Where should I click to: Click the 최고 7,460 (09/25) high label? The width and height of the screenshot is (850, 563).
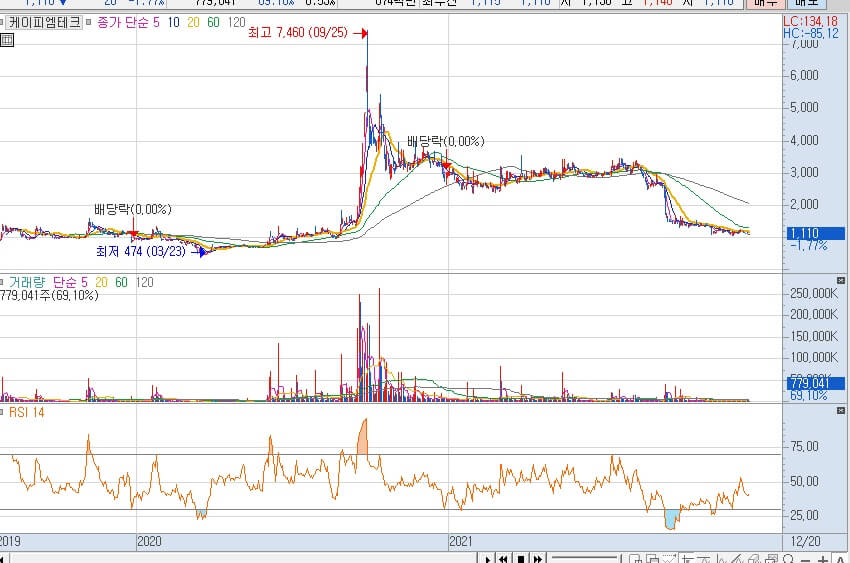pos(298,33)
